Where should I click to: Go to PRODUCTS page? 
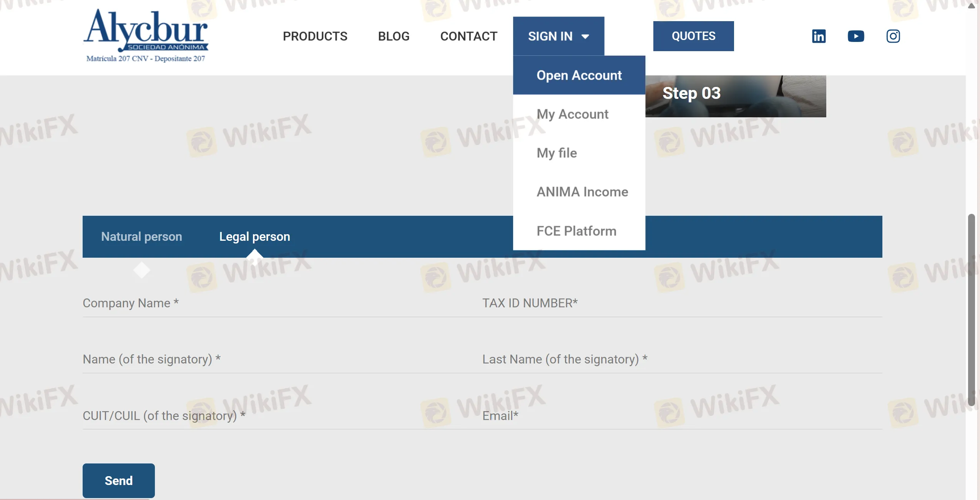[315, 36]
